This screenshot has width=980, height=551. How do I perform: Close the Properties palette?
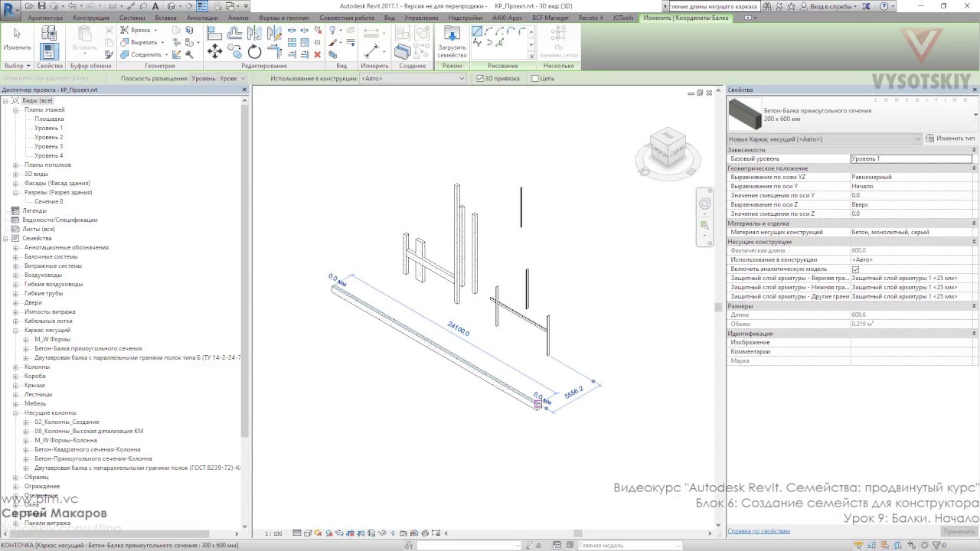pos(975,90)
